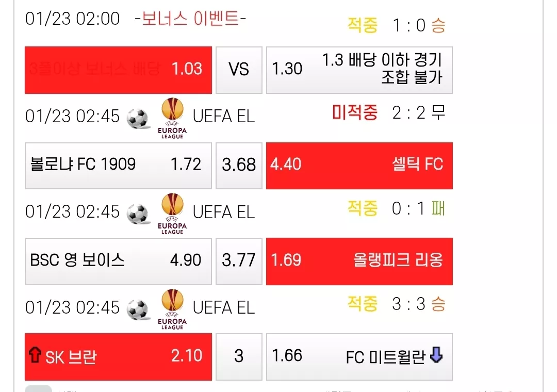Click the soccer ball icon beside 볼로냐 match
Image resolution: width=557 pixels, height=392 pixels.
coord(138,118)
